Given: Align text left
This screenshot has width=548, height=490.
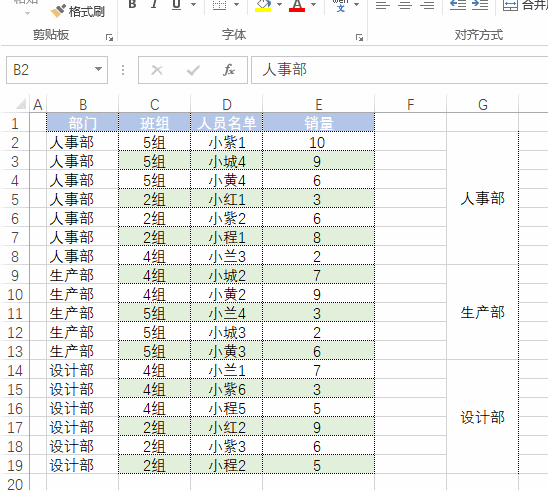Looking at the screenshot, I should (383, 5).
